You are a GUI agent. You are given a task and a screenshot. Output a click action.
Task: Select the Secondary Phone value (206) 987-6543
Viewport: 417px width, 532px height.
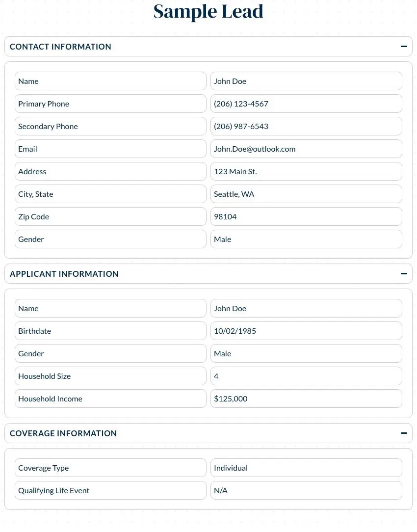pos(306,126)
